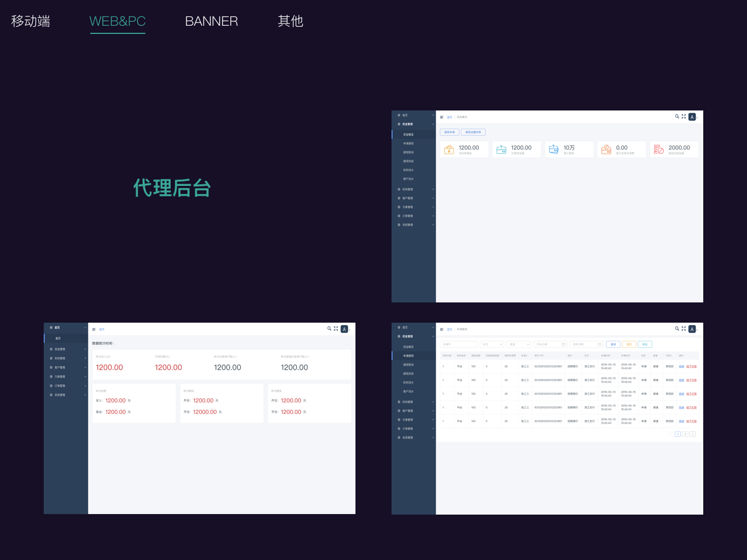
Task: Click the red 2000.00 frozen amount icon
Action: (658, 150)
